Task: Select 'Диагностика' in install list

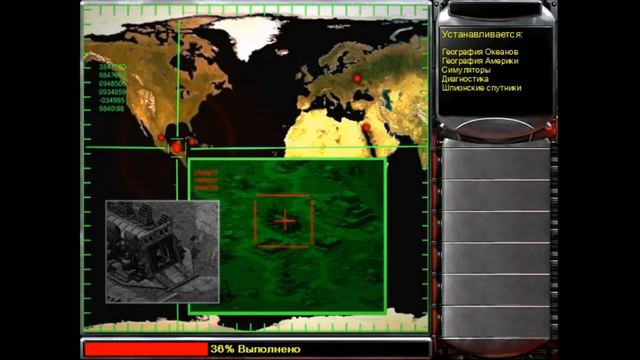Action: coord(465,79)
